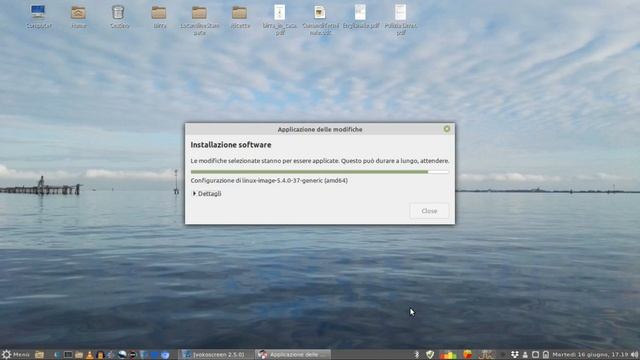This screenshot has width=640, height=360.
Task: Click the 'Applicazione delle modifiche' title bar
Action: click(x=320, y=129)
